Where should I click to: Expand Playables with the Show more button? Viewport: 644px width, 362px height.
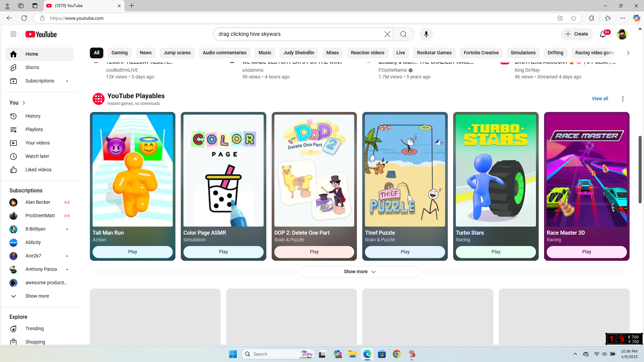click(360, 272)
